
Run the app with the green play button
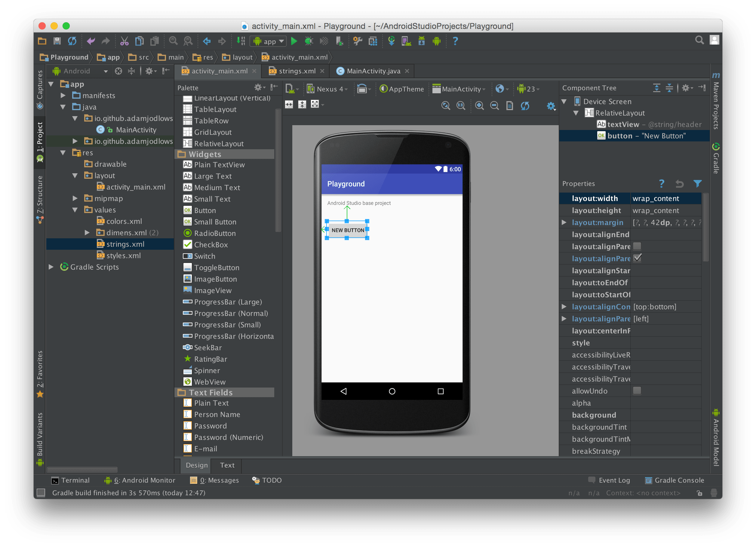click(x=294, y=41)
